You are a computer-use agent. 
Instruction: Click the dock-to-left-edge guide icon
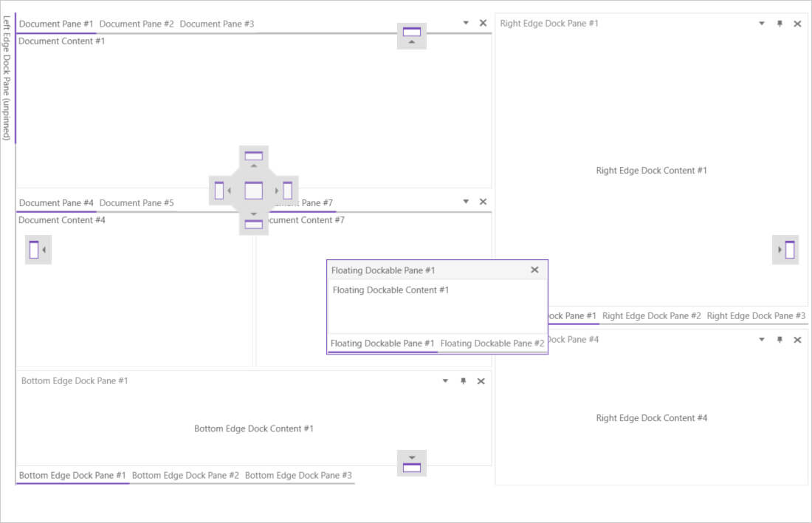[38, 250]
